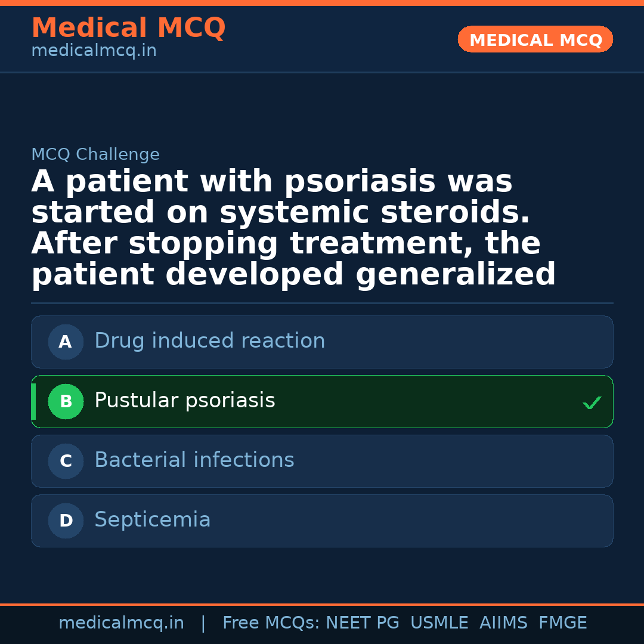Viewport: 644px width, 644px height.
Task: Pick the "Septicemia" answer text
Action: point(152,520)
